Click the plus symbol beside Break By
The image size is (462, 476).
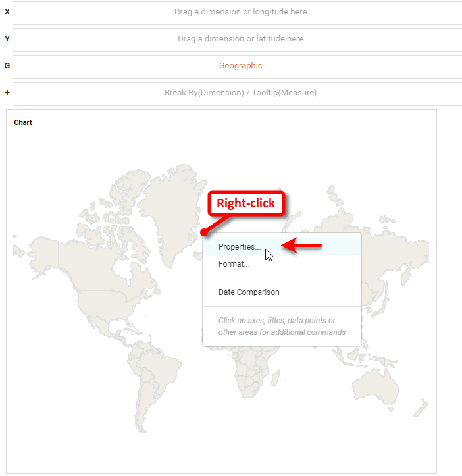(7, 93)
